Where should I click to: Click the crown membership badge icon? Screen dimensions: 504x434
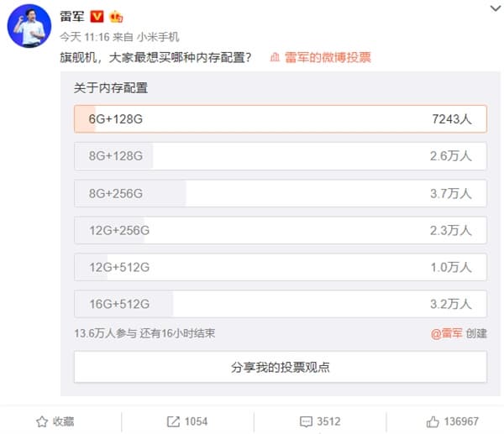[x=116, y=16]
